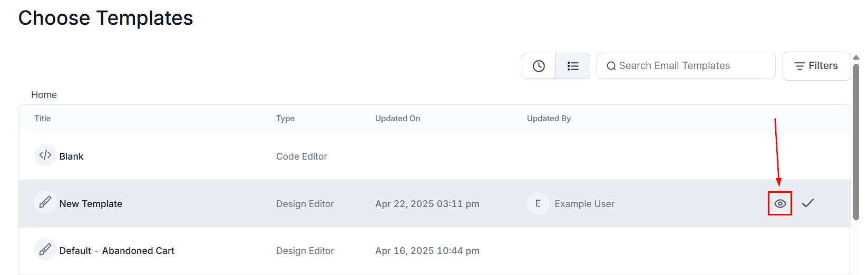Click the search magnifier icon
The width and height of the screenshot is (868, 275).
tap(611, 66)
